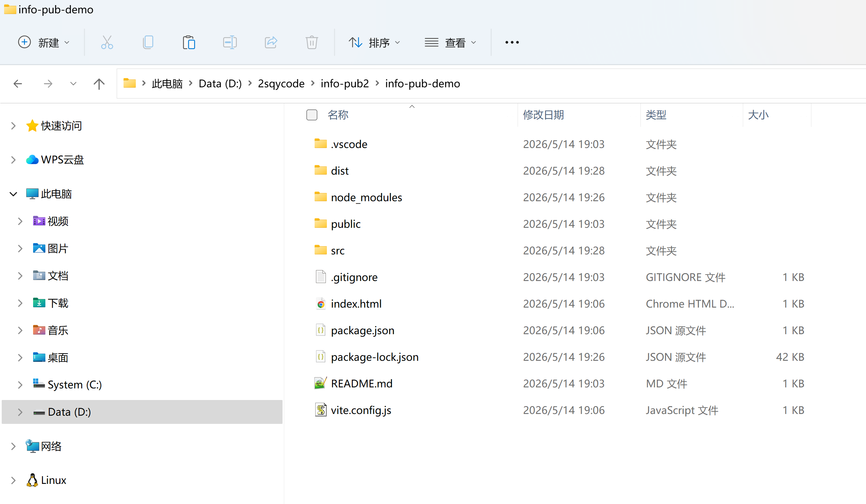This screenshot has width=866, height=504.
Task: Sort by the 名称 column header
Action: pyautogui.click(x=338, y=115)
